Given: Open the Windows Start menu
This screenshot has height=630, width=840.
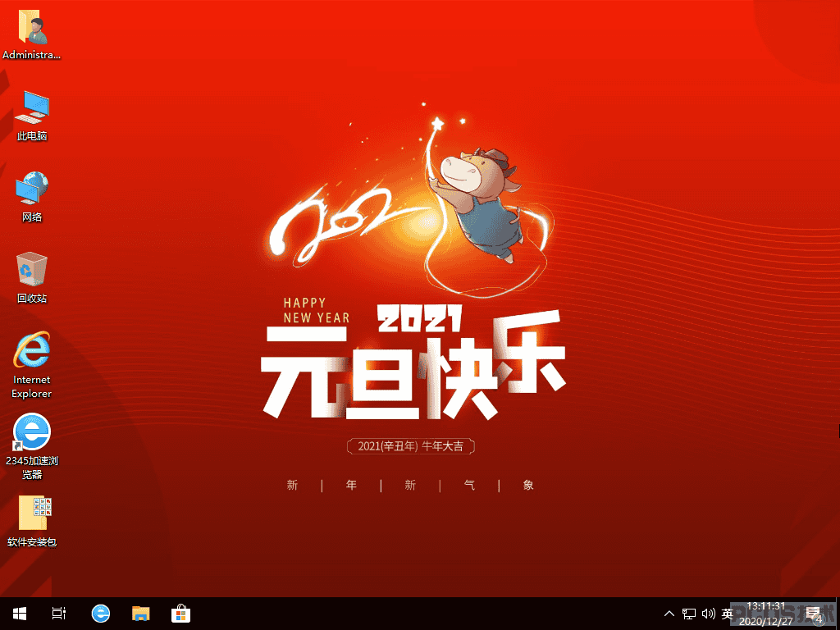Looking at the screenshot, I should tap(20, 614).
